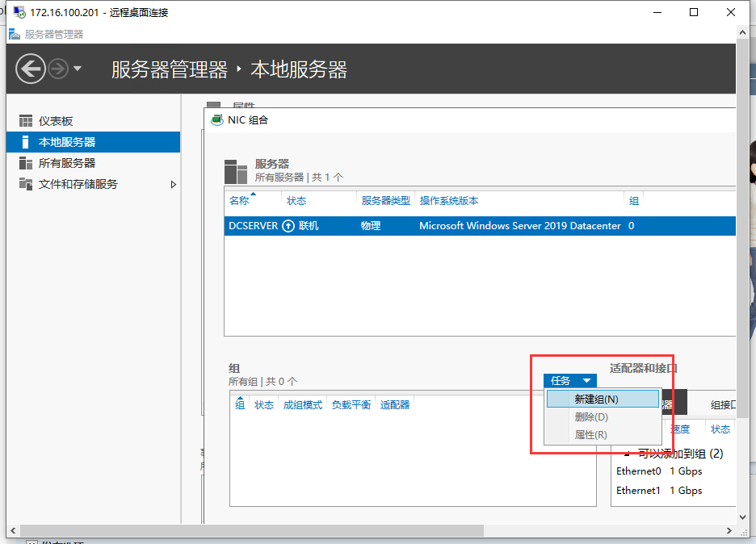The height and width of the screenshot is (544, 756).
Task: Click the DCSERVER online status icon
Action: tap(288, 226)
